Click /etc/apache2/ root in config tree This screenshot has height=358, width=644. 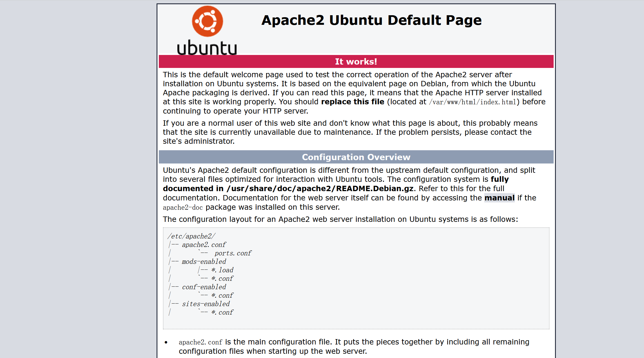pyautogui.click(x=191, y=236)
